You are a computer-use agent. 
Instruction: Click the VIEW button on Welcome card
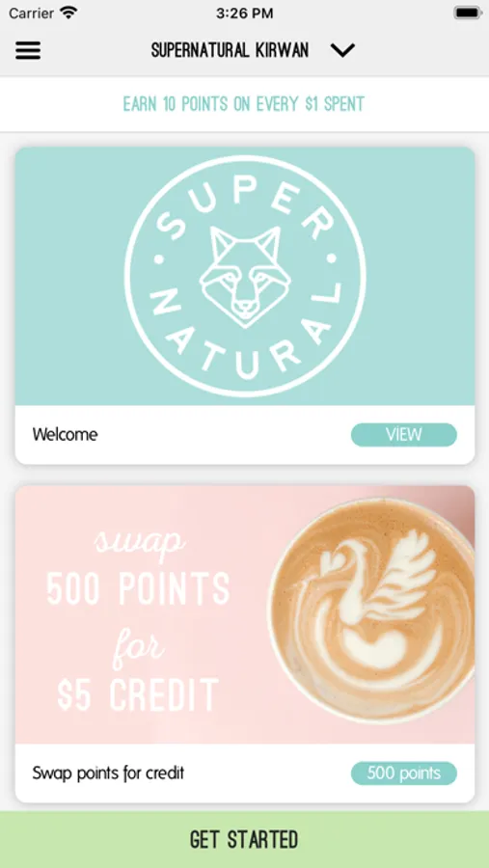404,435
